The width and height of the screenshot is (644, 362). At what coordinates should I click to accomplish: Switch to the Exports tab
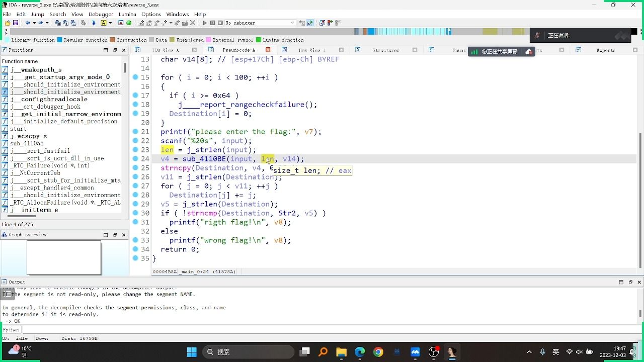coord(606,50)
